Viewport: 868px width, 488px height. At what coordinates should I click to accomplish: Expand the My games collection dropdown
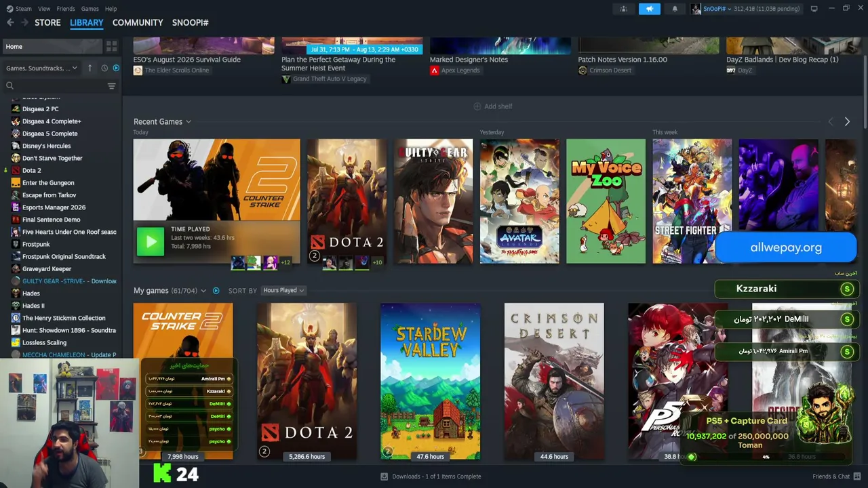pyautogui.click(x=203, y=291)
